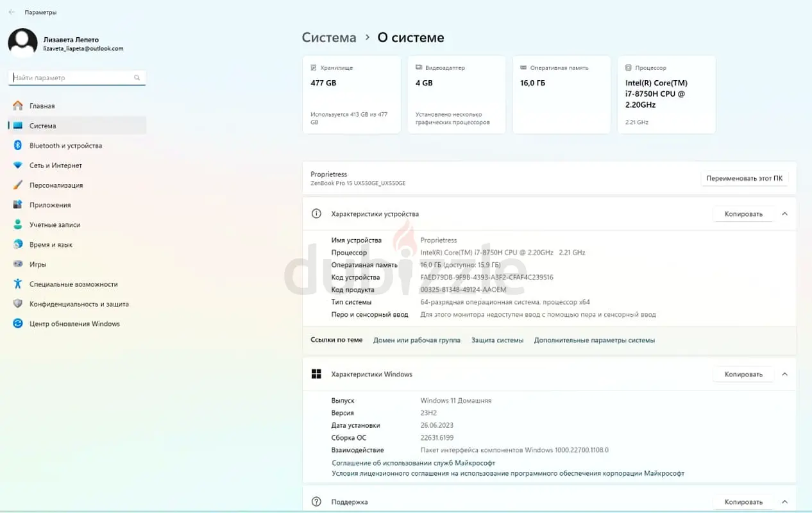This screenshot has height=513, width=812.
Task: Copy device specifications with Копировать button
Action: 743,214
